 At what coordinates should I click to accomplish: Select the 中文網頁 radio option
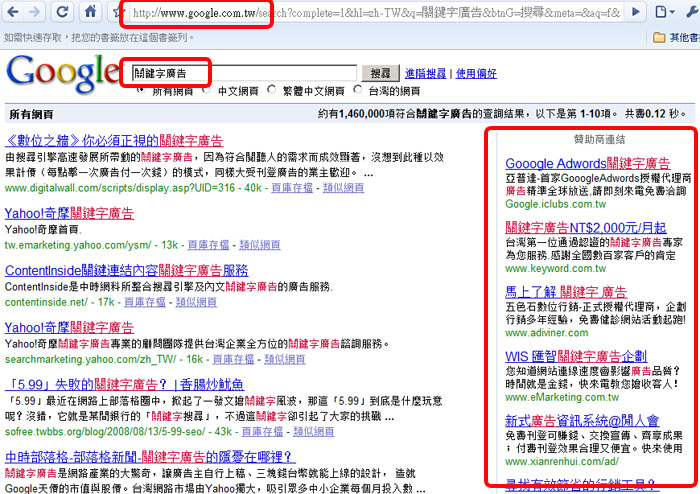pyautogui.click(x=206, y=90)
